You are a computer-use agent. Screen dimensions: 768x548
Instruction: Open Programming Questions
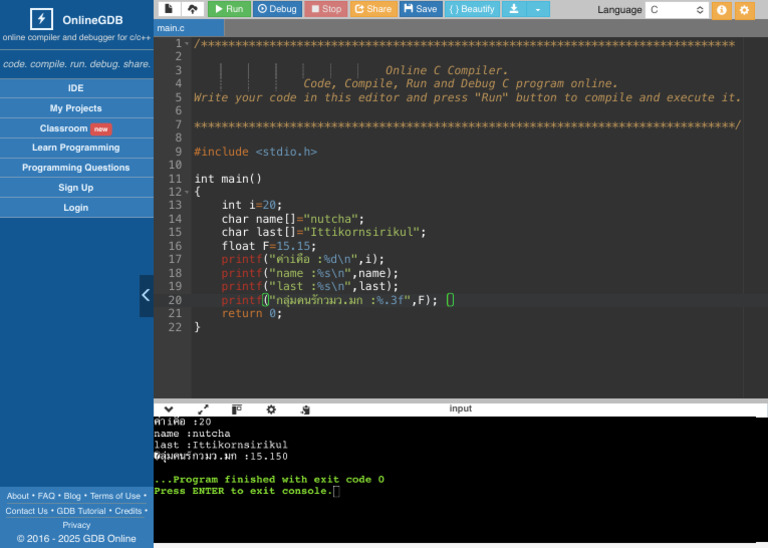pyautogui.click(x=76, y=167)
